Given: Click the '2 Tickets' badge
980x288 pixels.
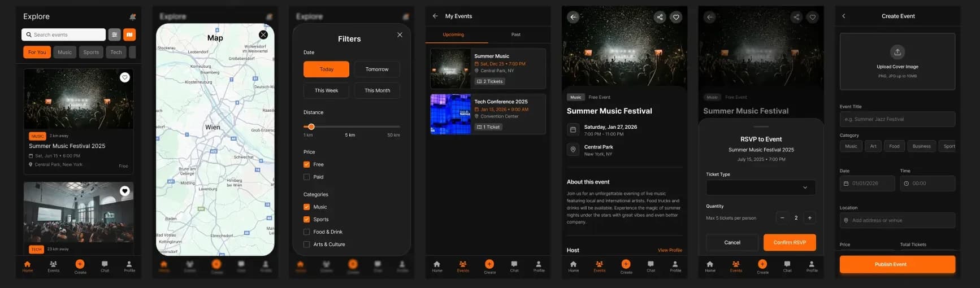Looking at the screenshot, I should 489,81.
